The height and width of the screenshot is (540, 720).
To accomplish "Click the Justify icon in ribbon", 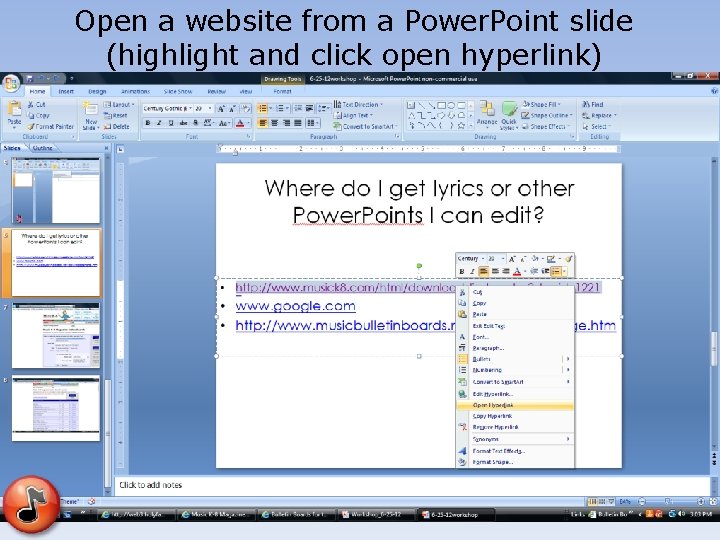I will coord(298,123).
